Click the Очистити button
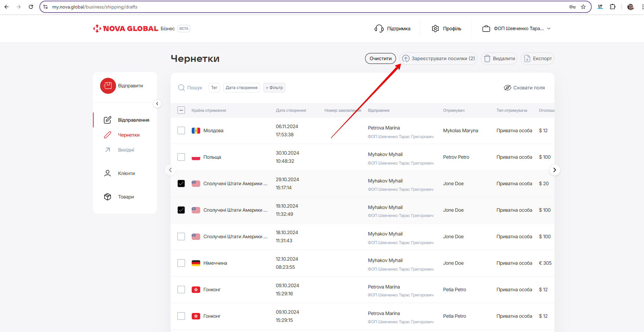The width and height of the screenshot is (644, 332). tap(380, 58)
